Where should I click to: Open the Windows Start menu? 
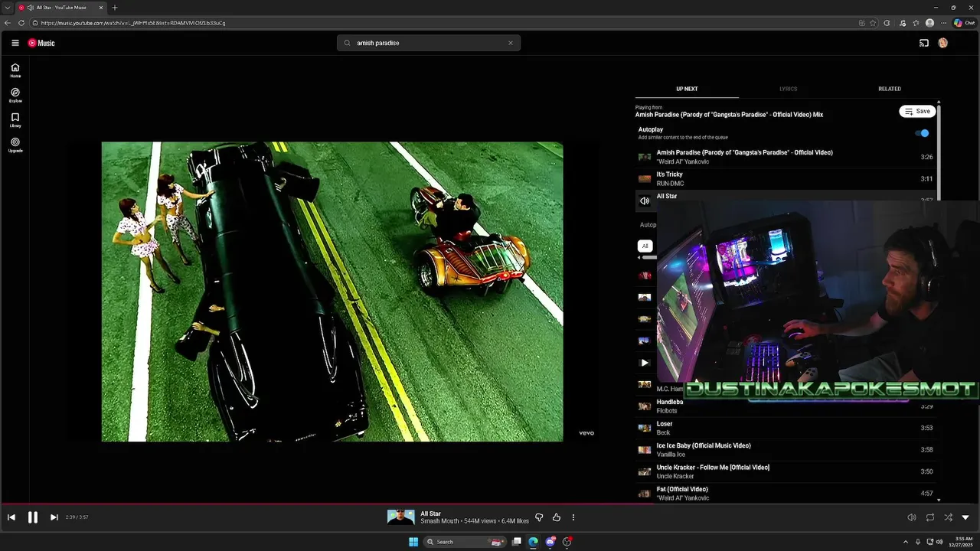[x=413, y=542]
